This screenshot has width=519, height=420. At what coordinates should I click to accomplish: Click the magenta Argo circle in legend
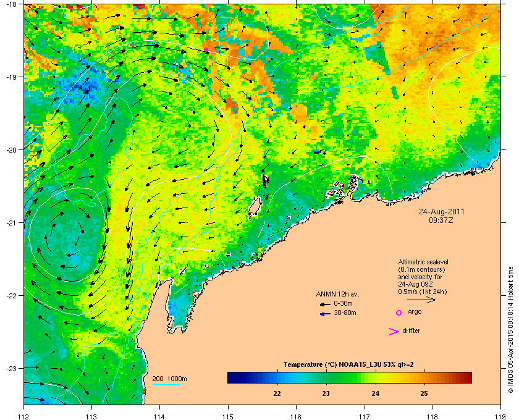tap(399, 313)
